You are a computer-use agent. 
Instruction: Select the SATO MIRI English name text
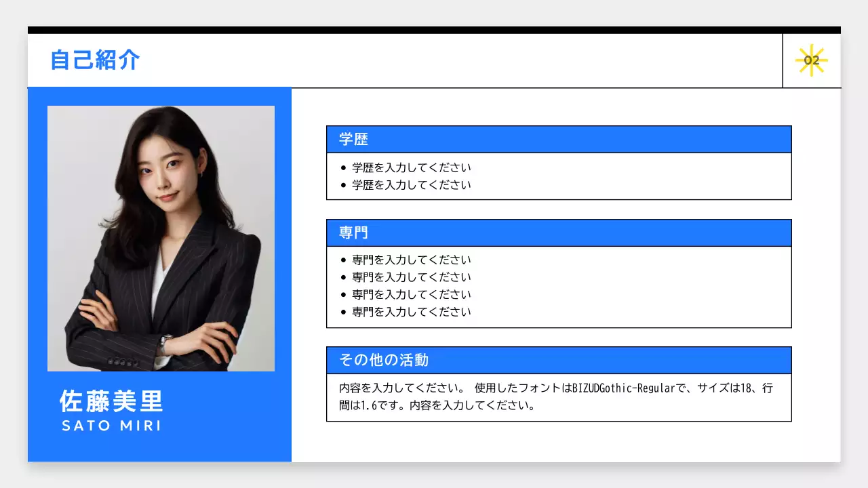pos(111,426)
